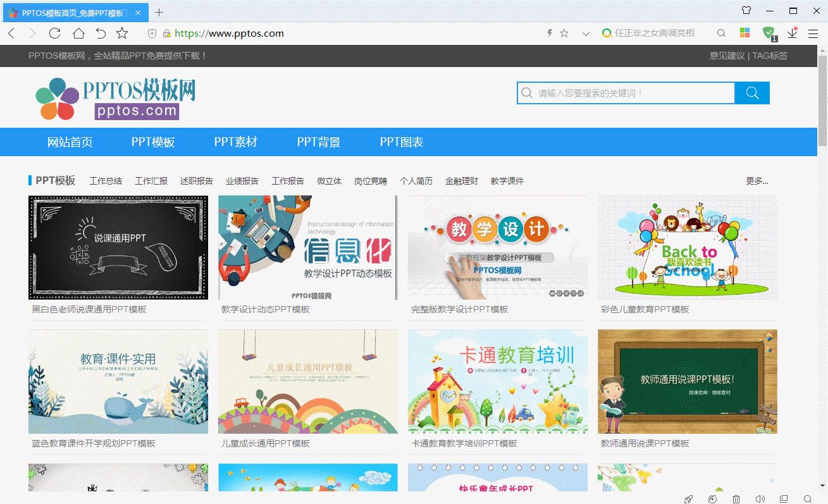Reload the page with the refresh icon
Image resolution: width=828 pixels, height=504 pixels.
pos(55,34)
